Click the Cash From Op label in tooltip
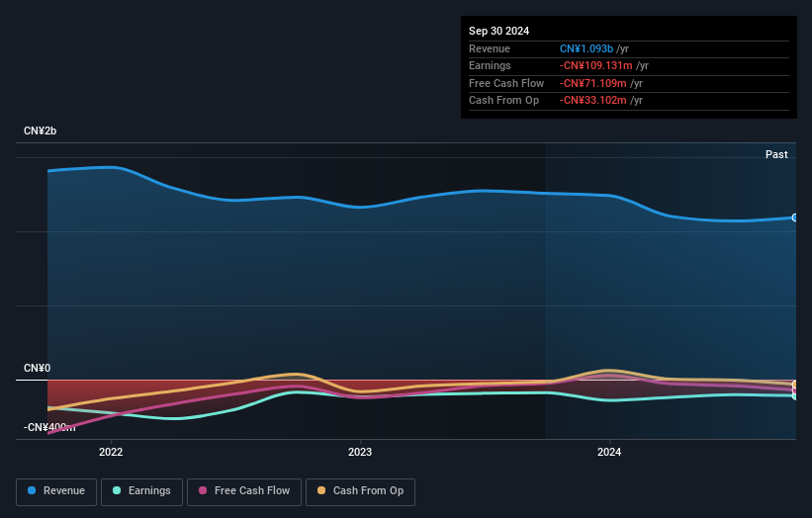The height and width of the screenshot is (518, 812). tap(503, 101)
